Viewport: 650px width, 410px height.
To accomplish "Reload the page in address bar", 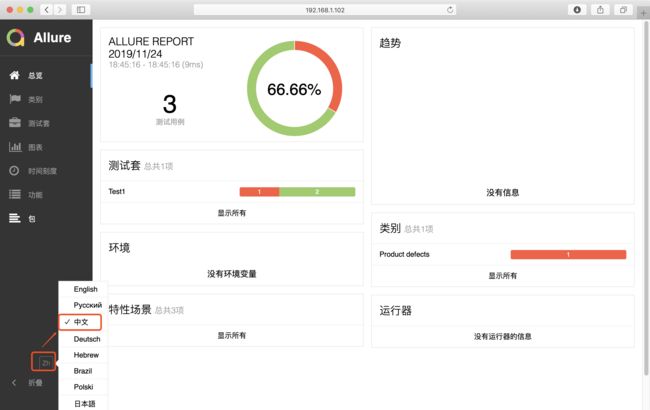I will click(450, 10).
